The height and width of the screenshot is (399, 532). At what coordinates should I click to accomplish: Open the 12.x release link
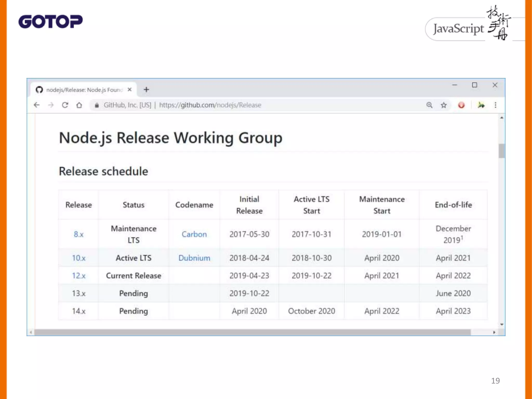78,276
